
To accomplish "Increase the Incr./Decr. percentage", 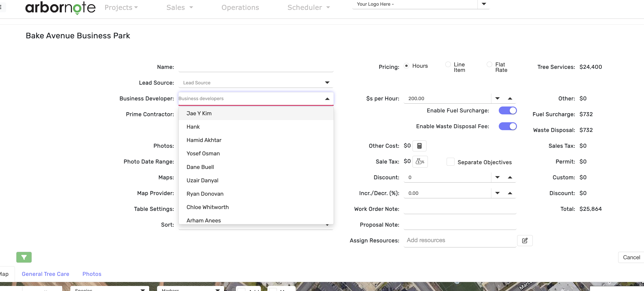I will pyautogui.click(x=510, y=193).
